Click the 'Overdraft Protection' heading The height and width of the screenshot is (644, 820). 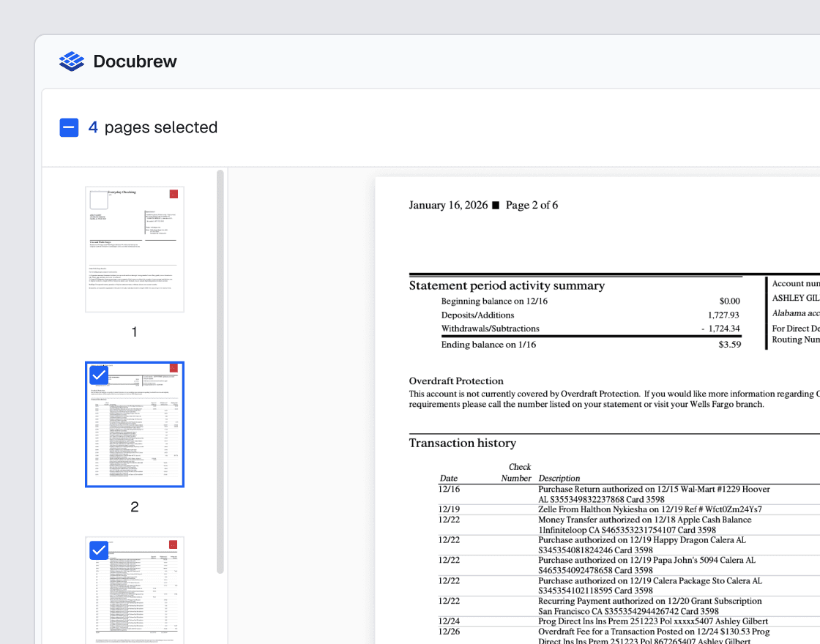click(x=456, y=381)
